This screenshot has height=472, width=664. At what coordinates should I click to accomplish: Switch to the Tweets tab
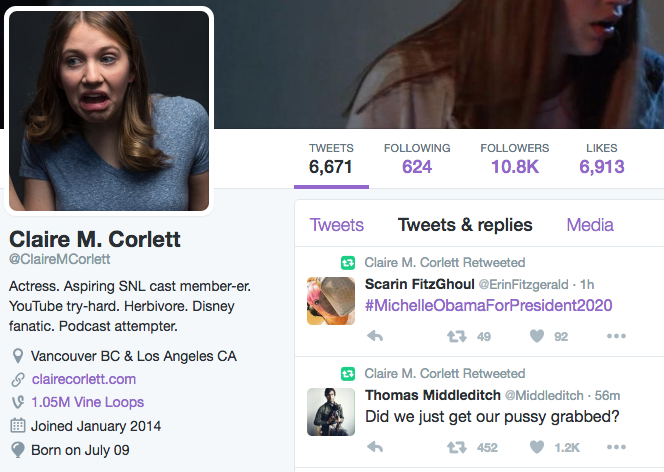click(x=337, y=225)
